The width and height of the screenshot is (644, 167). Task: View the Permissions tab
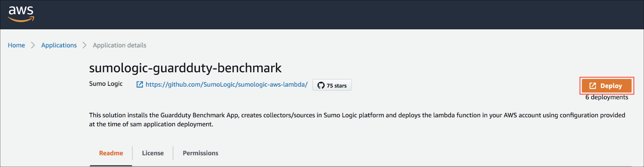tap(200, 153)
